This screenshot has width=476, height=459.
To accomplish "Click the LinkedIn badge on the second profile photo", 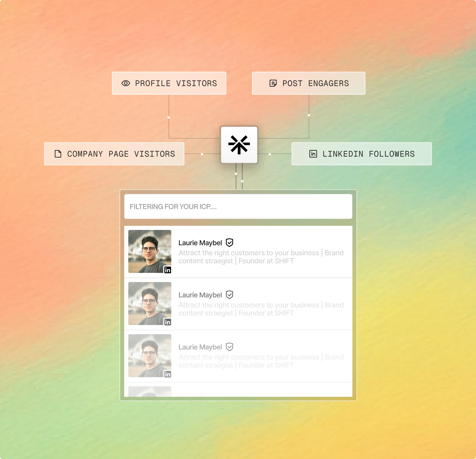I will (167, 322).
